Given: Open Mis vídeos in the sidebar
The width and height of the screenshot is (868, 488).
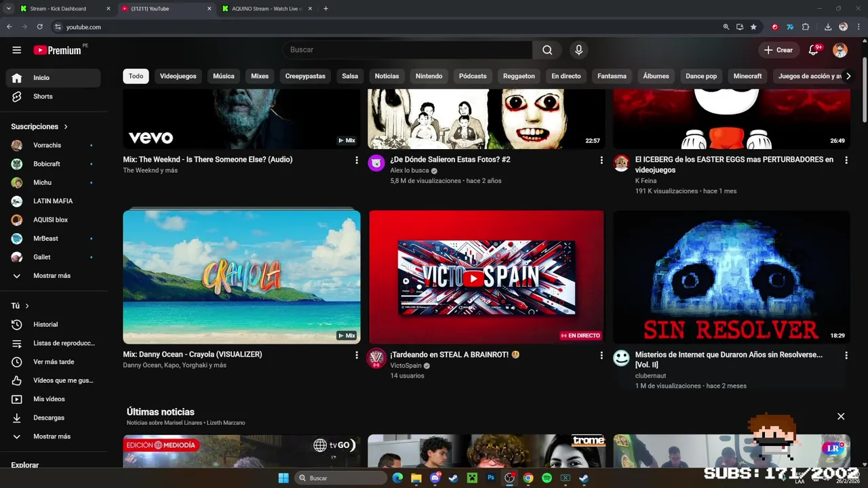Looking at the screenshot, I should (53, 399).
